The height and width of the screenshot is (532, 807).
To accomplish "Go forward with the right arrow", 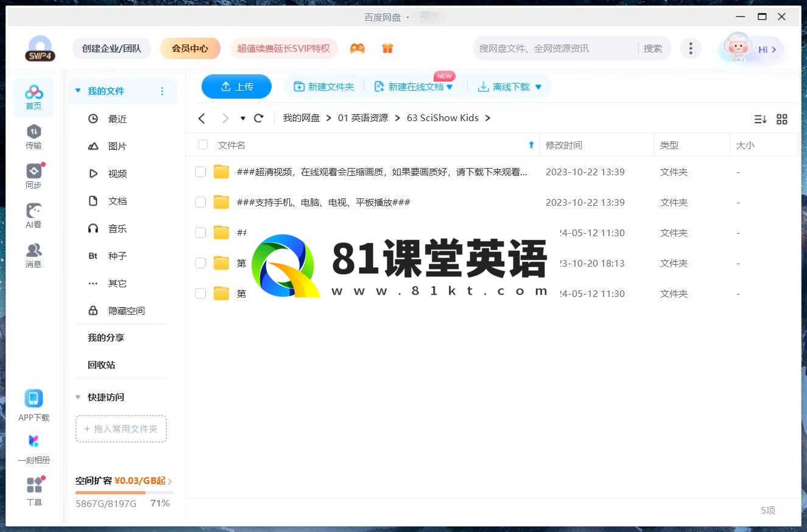I will tap(225, 118).
